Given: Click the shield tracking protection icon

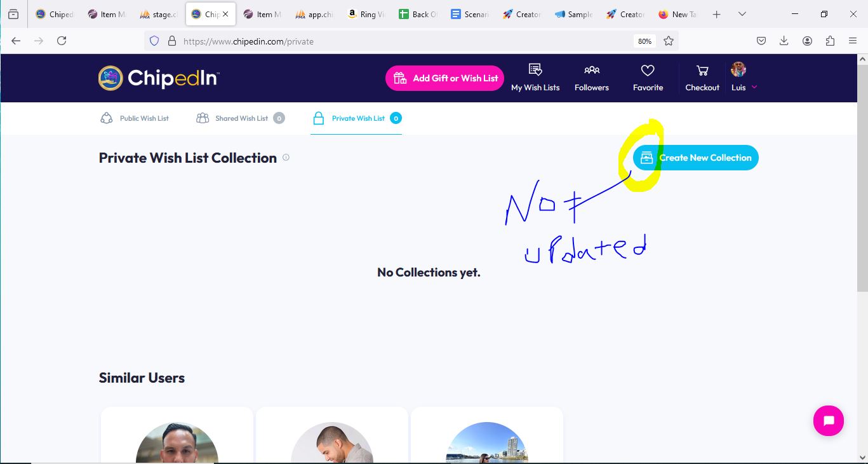Looking at the screenshot, I should [154, 41].
